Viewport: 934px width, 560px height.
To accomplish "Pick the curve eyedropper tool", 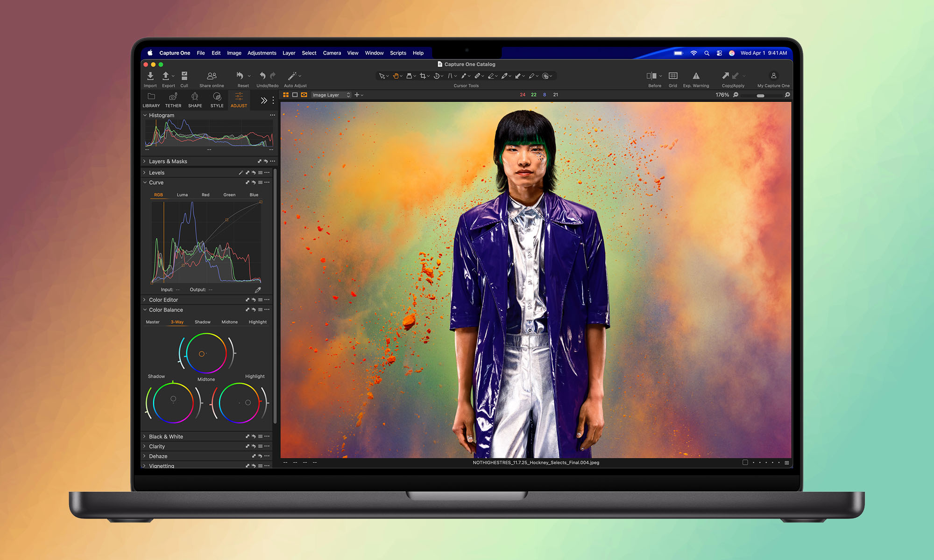I will (258, 290).
